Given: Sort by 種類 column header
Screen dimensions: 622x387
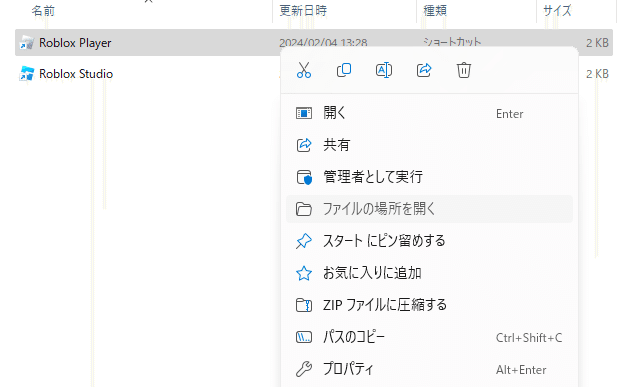Looking at the screenshot, I should pos(435,11).
